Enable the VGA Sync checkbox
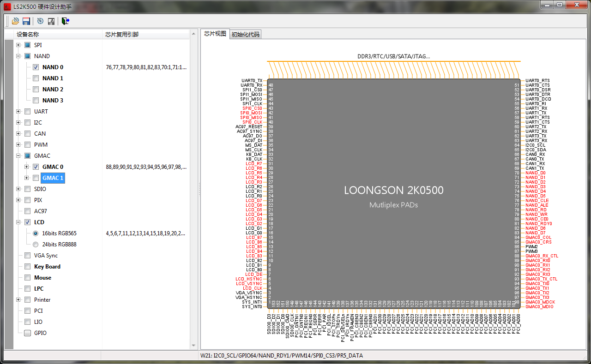Viewport: 591px width, 364px height. [27, 256]
